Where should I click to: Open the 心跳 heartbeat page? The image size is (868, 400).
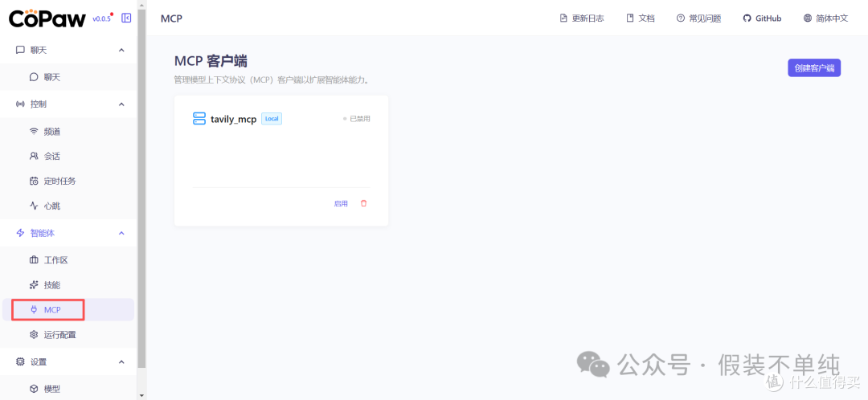[68, 206]
